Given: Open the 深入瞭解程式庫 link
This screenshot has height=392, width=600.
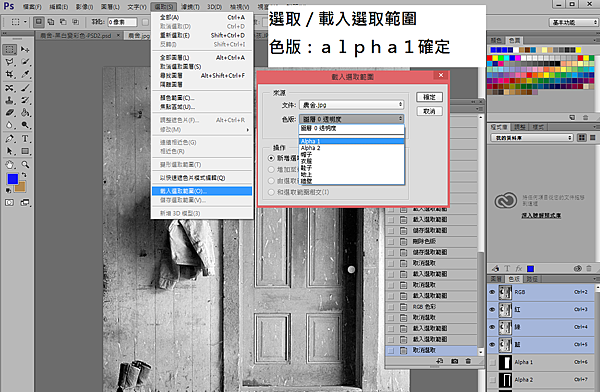Looking at the screenshot, I should click(541, 216).
